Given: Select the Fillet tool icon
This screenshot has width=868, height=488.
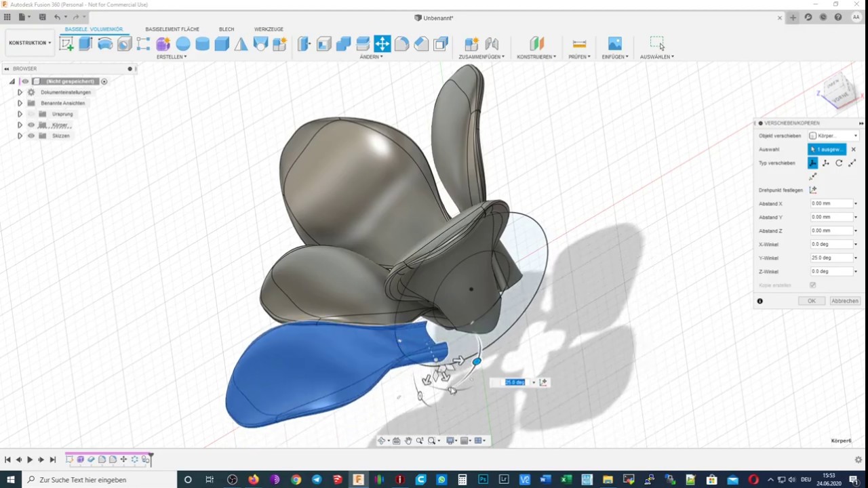Looking at the screenshot, I should (x=401, y=44).
